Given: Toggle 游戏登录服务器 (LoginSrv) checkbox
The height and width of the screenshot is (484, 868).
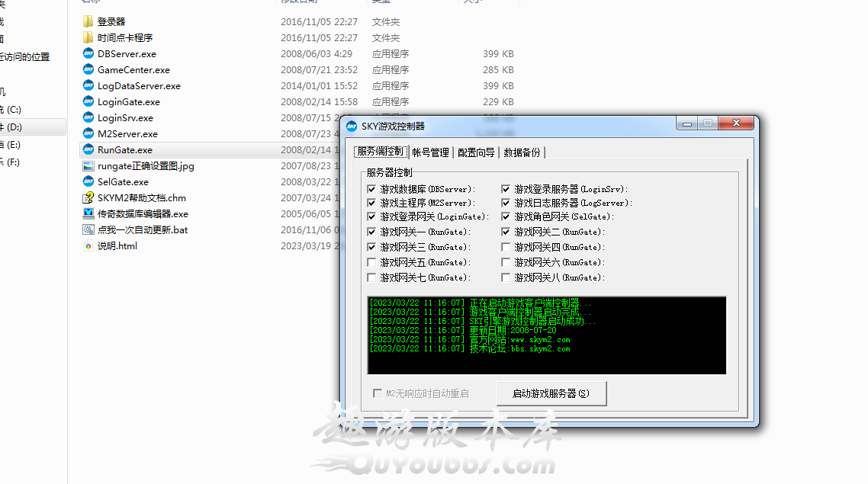Looking at the screenshot, I should tap(506, 189).
